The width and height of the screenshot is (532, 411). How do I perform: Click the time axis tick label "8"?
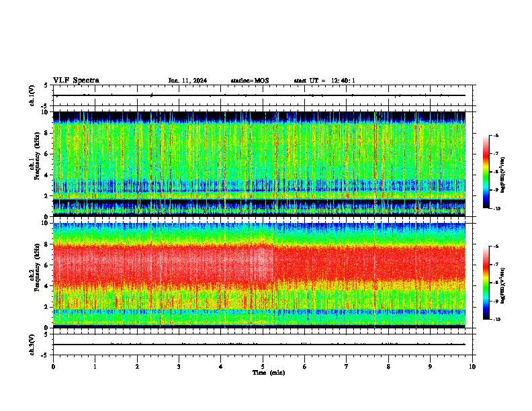tap(388, 367)
